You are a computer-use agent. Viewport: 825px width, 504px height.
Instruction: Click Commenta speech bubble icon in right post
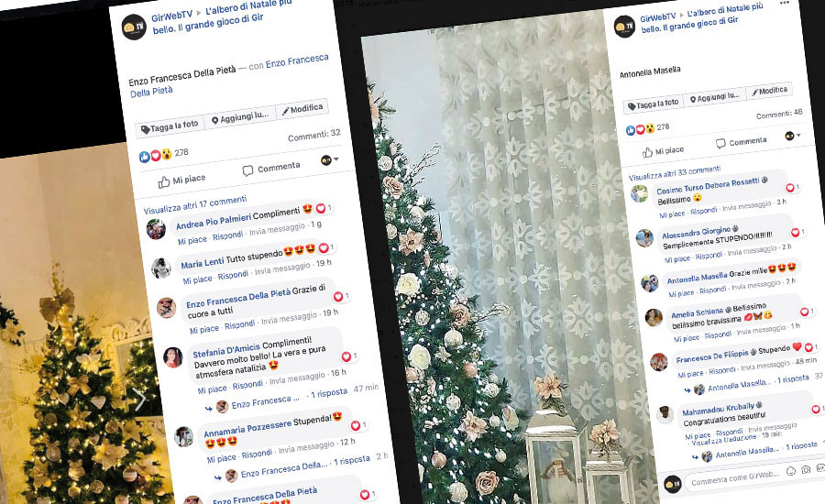tap(720, 144)
